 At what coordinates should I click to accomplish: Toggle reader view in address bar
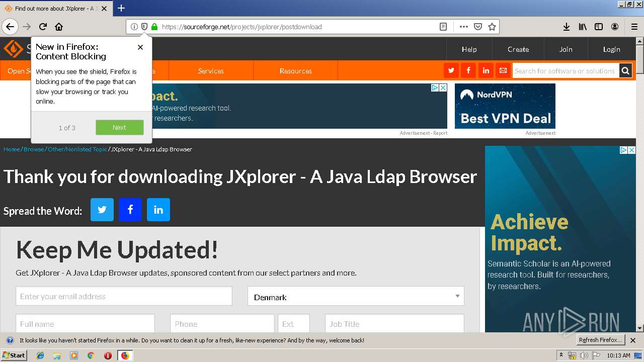[443, 27]
